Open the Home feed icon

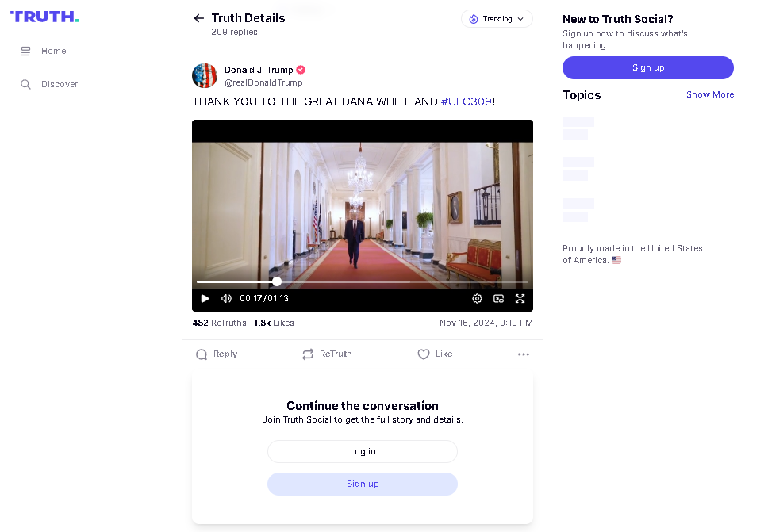click(x=26, y=51)
